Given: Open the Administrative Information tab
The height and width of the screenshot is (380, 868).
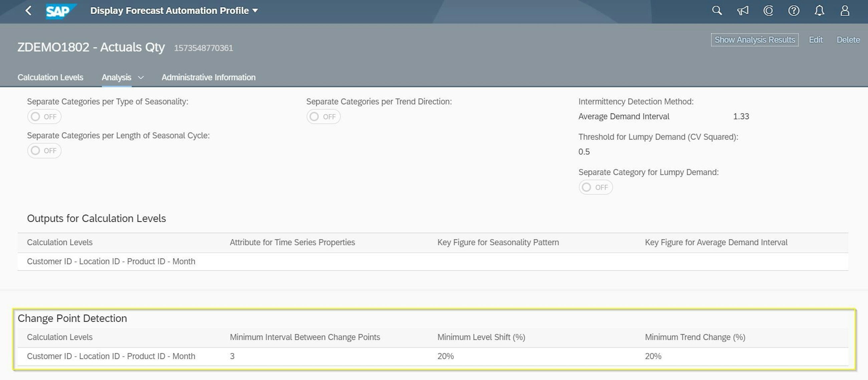Looking at the screenshot, I should coord(208,77).
